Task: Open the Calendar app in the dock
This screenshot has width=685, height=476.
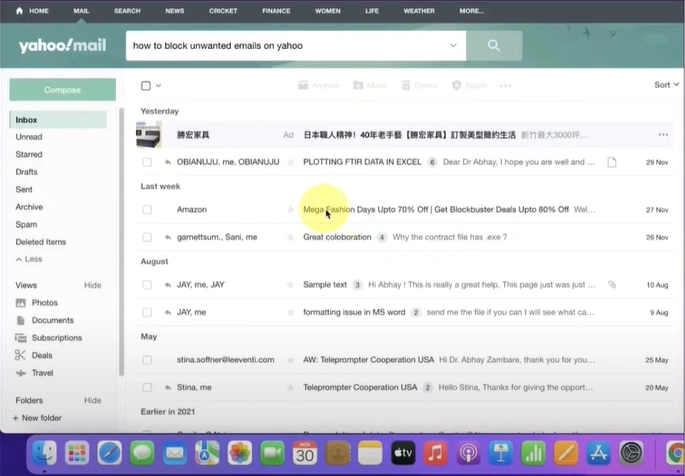Action: pyautogui.click(x=304, y=453)
